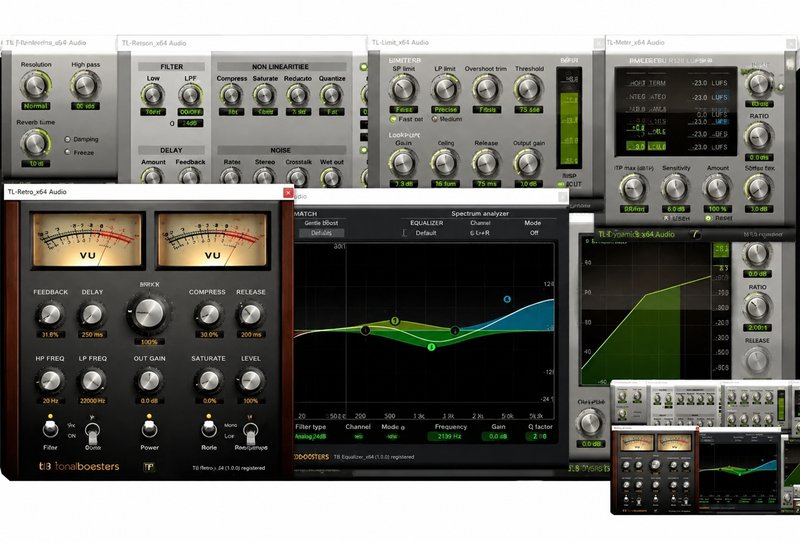The width and height of the screenshot is (800, 542).
Task: Click the Compress knob in the reel plugin
Action: pyautogui.click(x=231, y=95)
